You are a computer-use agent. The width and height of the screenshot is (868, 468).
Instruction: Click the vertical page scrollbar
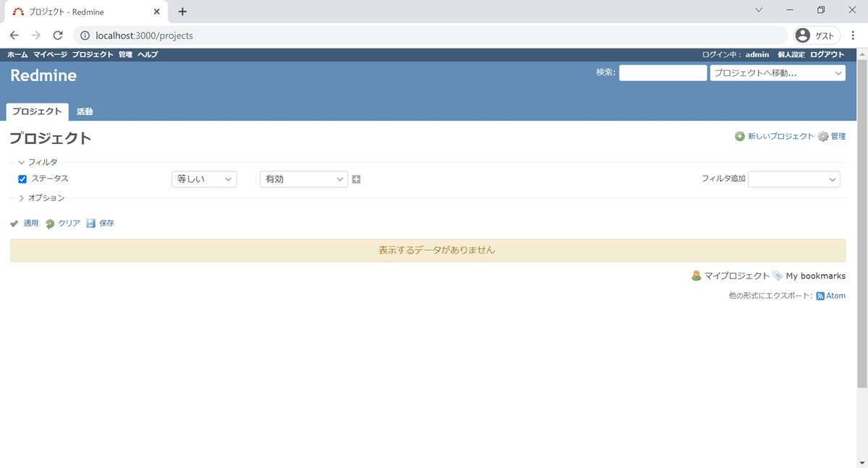pos(861,223)
